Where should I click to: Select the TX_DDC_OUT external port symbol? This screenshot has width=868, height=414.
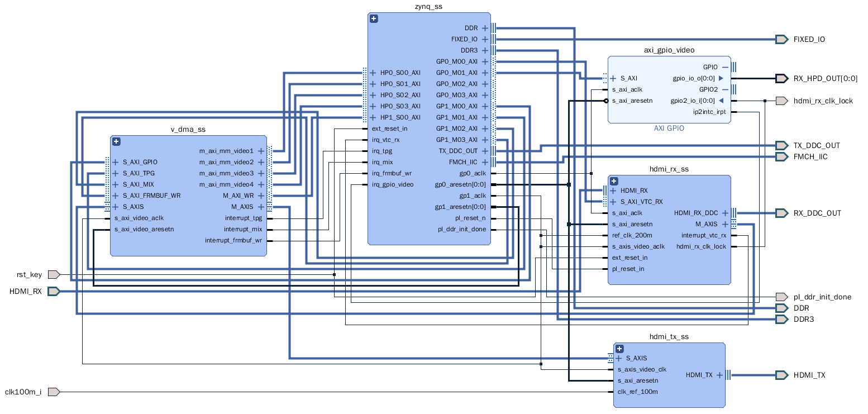781,145
